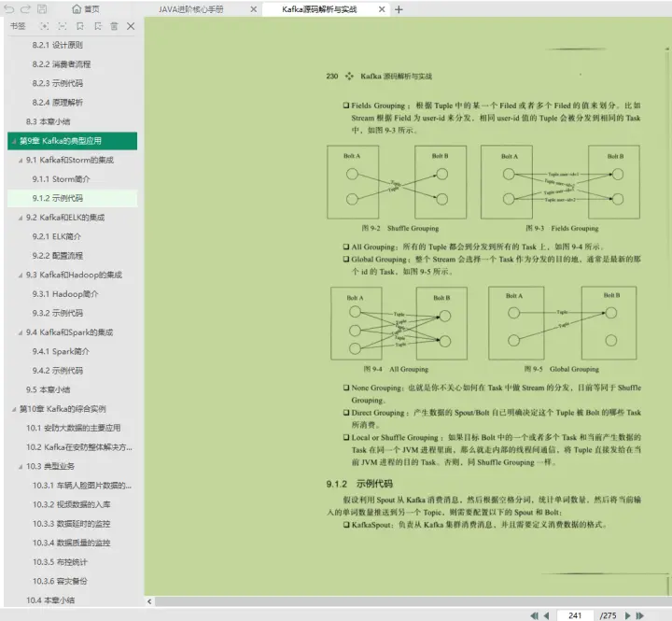Open bookmark 10.3.6 容灾备份
Image resolution: width=672 pixels, height=621 pixels.
pyautogui.click(x=60, y=582)
